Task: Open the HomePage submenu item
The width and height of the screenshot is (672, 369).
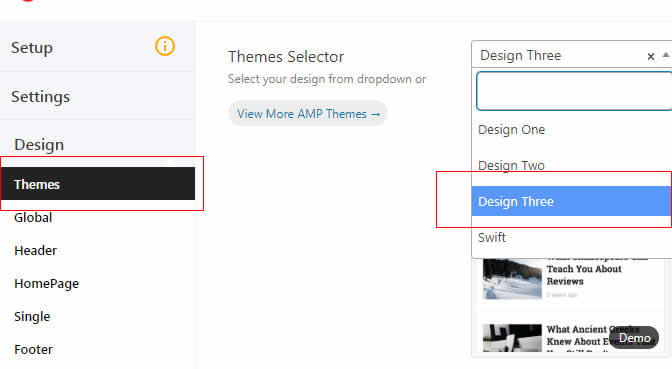Action: pyautogui.click(x=46, y=283)
